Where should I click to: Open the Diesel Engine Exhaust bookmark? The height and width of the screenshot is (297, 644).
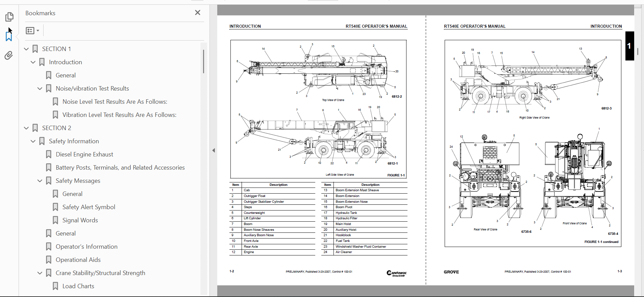84,154
